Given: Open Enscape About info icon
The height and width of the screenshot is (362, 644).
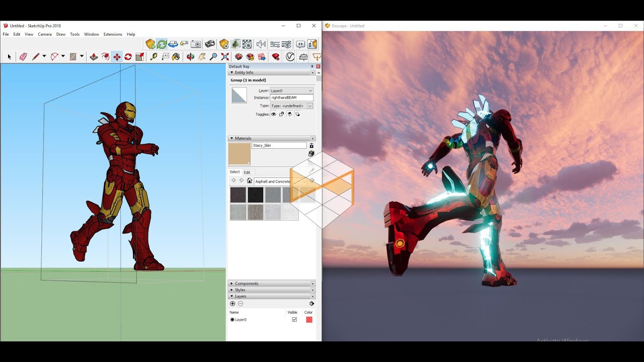Looking at the screenshot, I should 312,44.
